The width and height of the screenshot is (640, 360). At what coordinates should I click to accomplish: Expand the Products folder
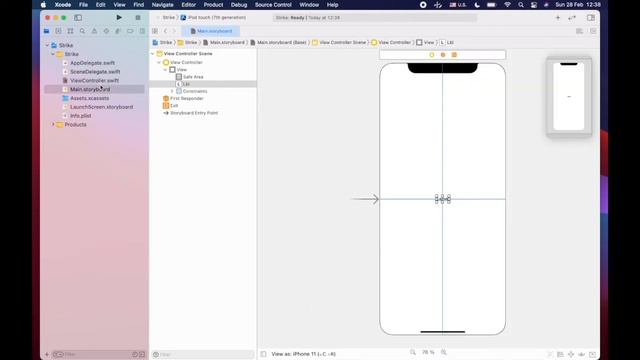coord(53,124)
